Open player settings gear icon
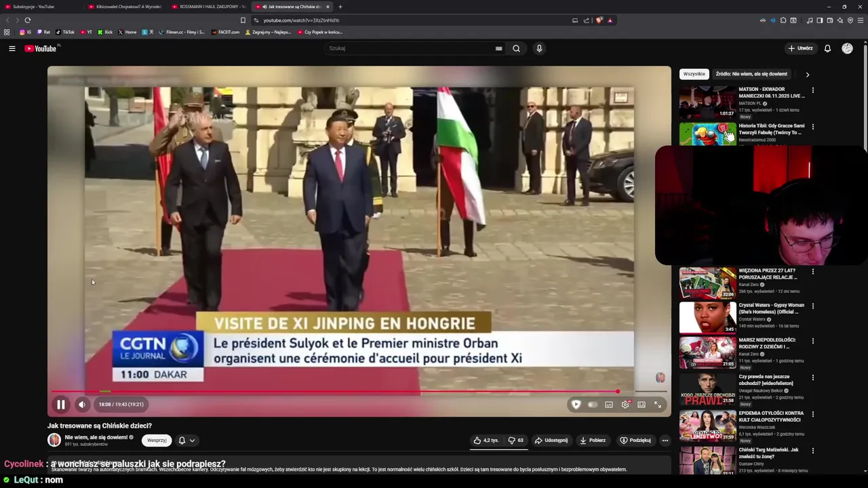 [x=625, y=405]
